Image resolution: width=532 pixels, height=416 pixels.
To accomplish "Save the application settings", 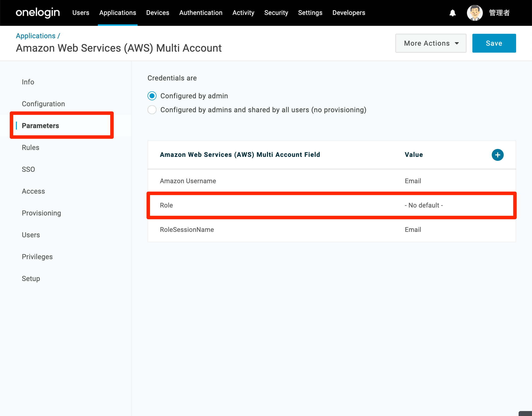I will point(494,43).
